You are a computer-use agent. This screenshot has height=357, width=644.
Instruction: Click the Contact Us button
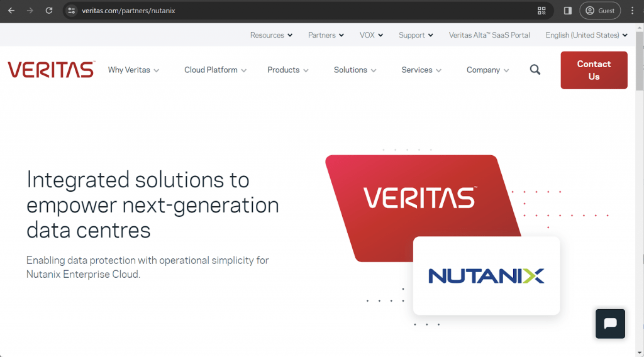coord(594,70)
